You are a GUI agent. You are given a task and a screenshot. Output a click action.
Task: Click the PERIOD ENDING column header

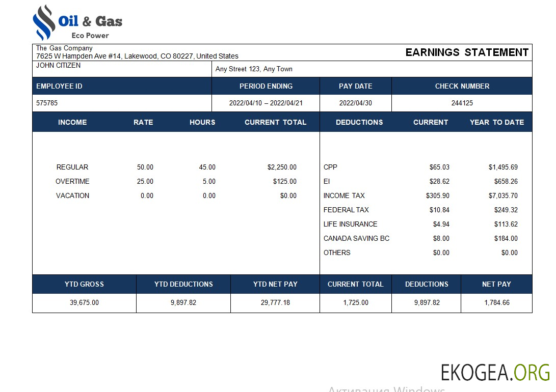(266, 86)
